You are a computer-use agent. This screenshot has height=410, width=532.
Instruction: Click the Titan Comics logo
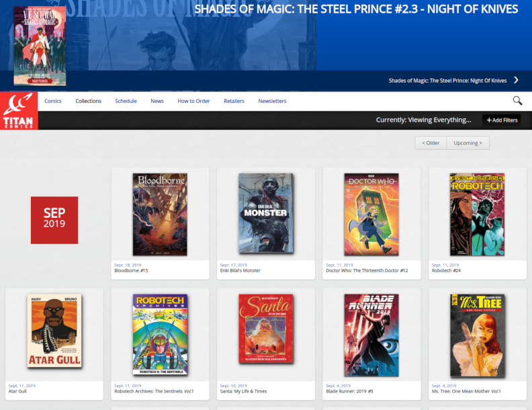19,111
